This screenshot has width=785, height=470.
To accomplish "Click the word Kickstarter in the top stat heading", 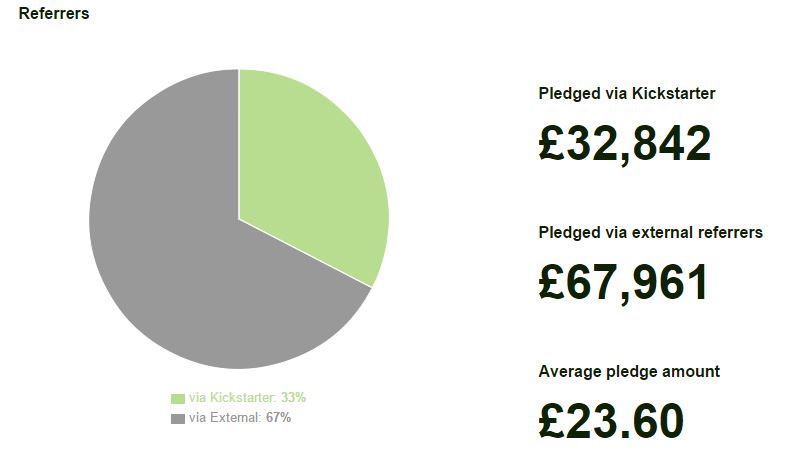I will (x=673, y=93).
